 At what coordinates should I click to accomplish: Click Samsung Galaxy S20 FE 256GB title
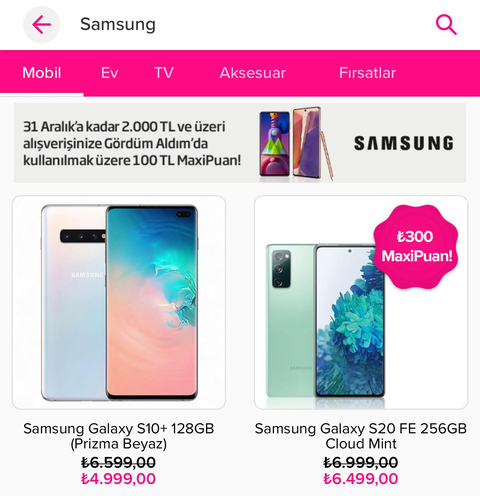[x=361, y=436]
